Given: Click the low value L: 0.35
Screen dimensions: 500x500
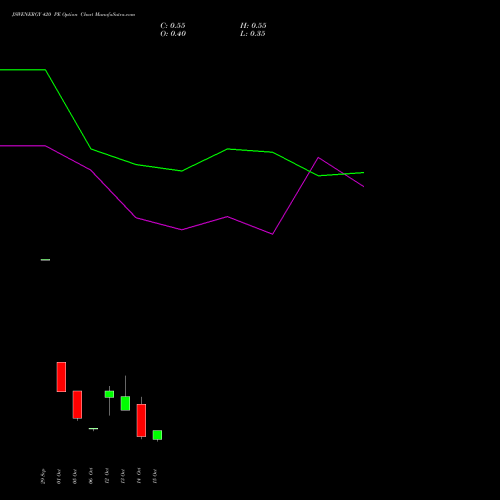Looking at the screenshot, I should pos(253,34).
